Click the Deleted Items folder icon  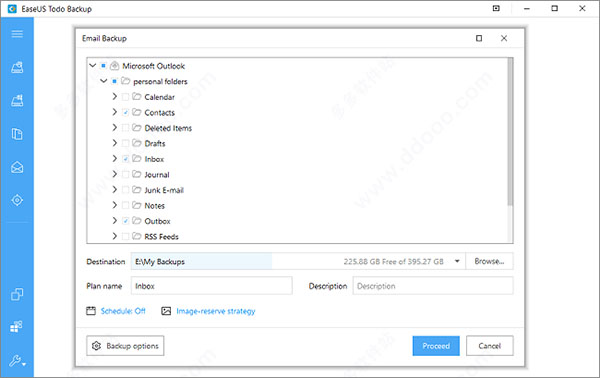point(137,127)
